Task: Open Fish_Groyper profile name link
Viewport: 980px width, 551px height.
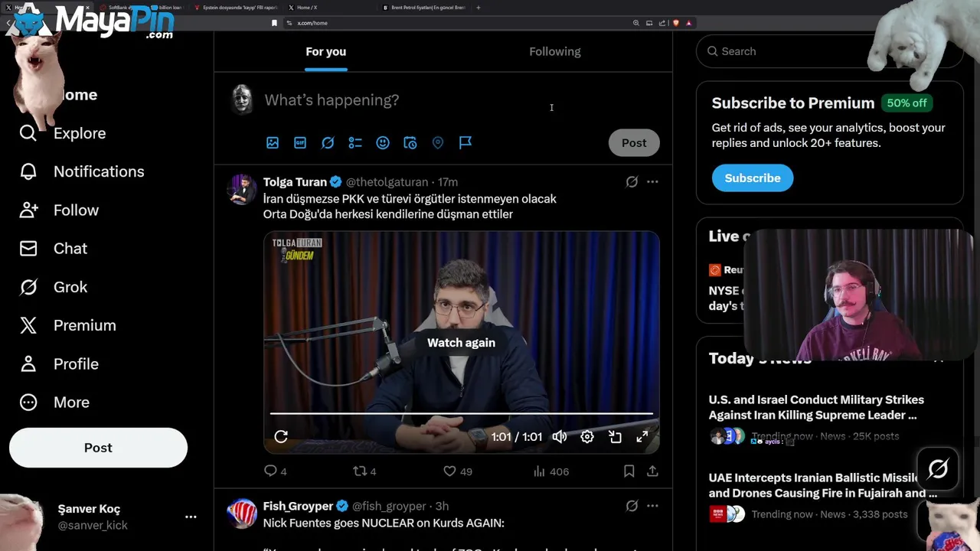Action: (x=298, y=506)
